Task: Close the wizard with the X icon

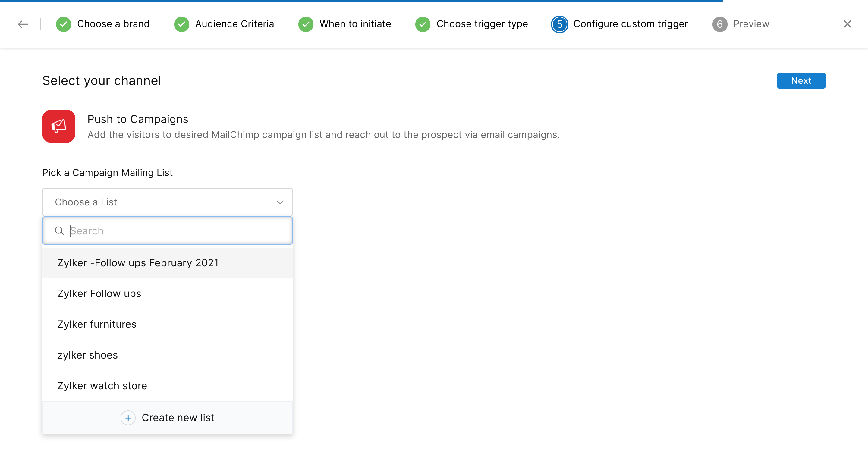Action: point(847,24)
